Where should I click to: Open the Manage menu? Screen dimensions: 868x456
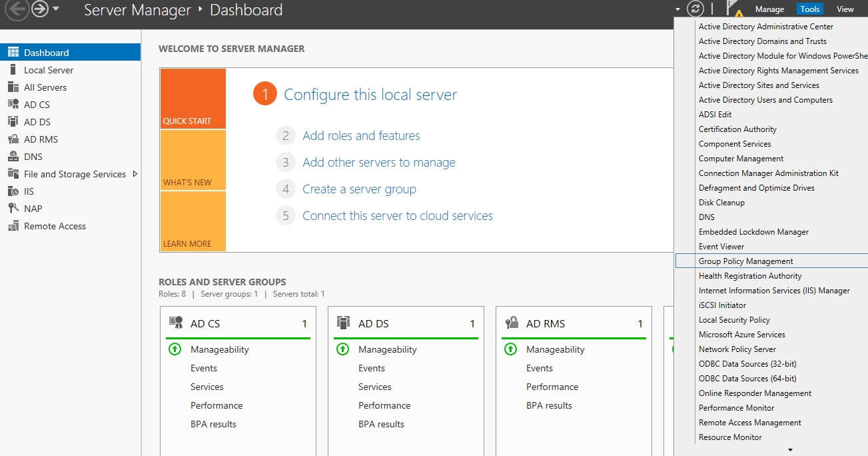(769, 9)
